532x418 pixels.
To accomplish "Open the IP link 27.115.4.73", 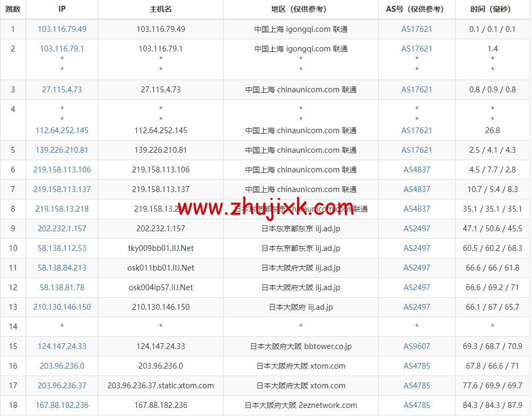I will 62,89.
